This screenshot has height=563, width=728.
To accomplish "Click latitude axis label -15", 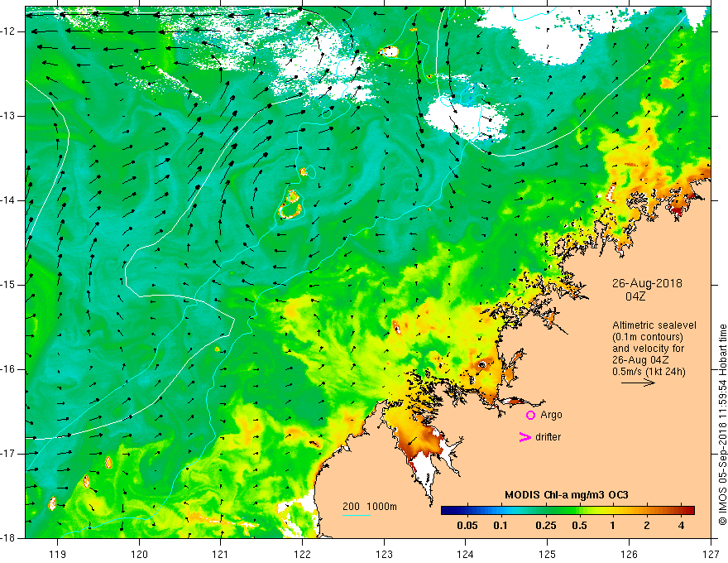I will (8, 285).
